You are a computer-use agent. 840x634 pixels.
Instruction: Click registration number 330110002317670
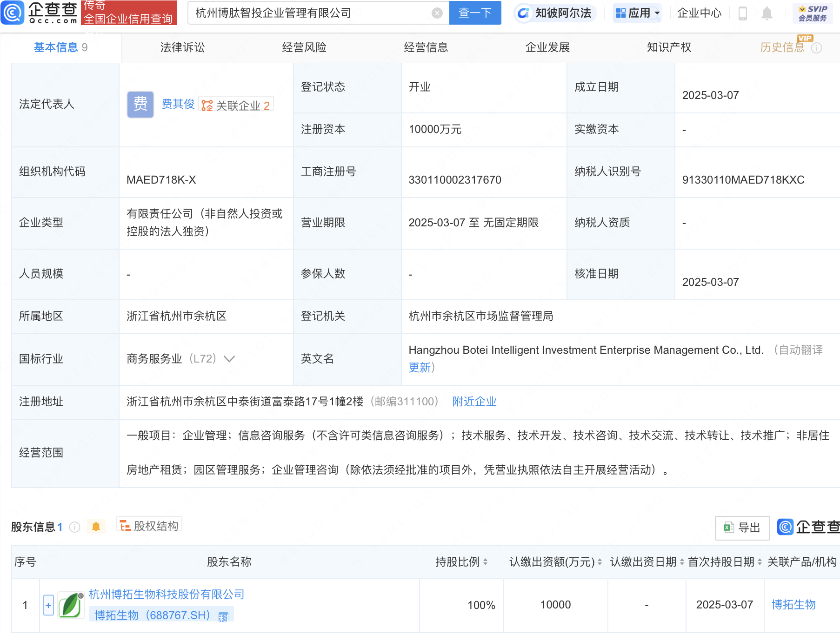(x=455, y=180)
